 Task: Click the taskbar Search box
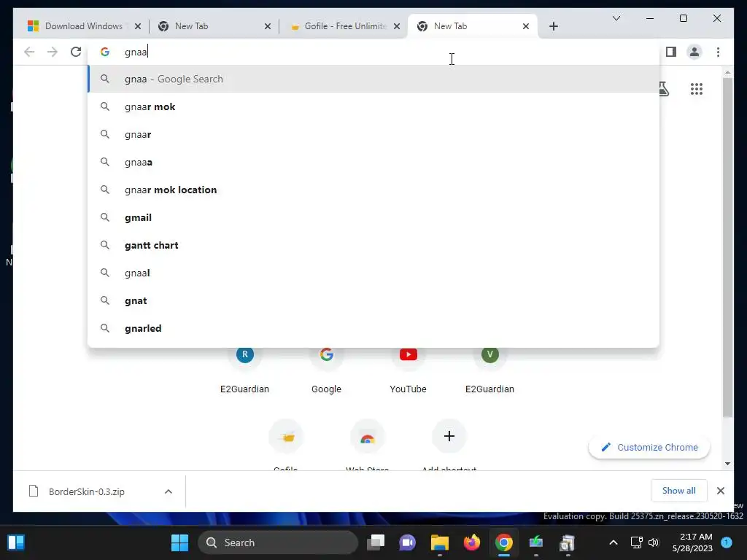(x=278, y=542)
